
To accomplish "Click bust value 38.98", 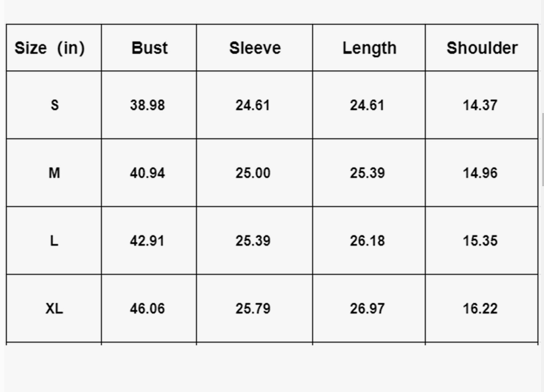I will tap(147, 105).
